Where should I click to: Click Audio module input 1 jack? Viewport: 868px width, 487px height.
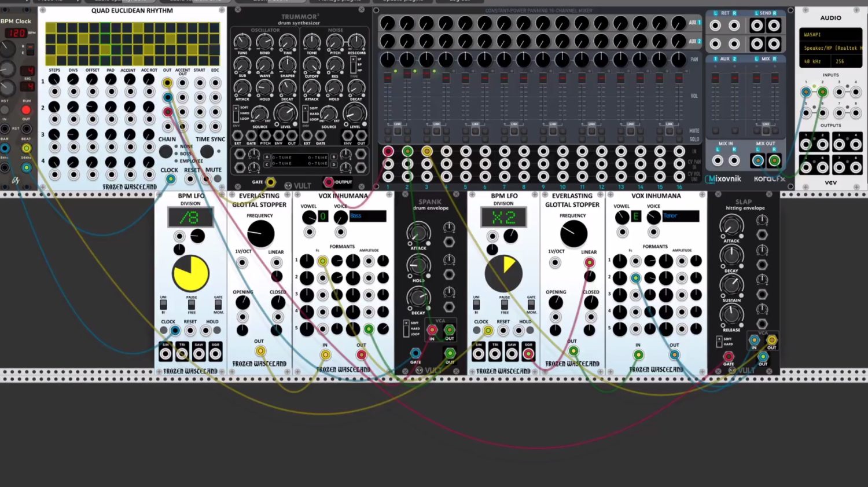(x=806, y=92)
